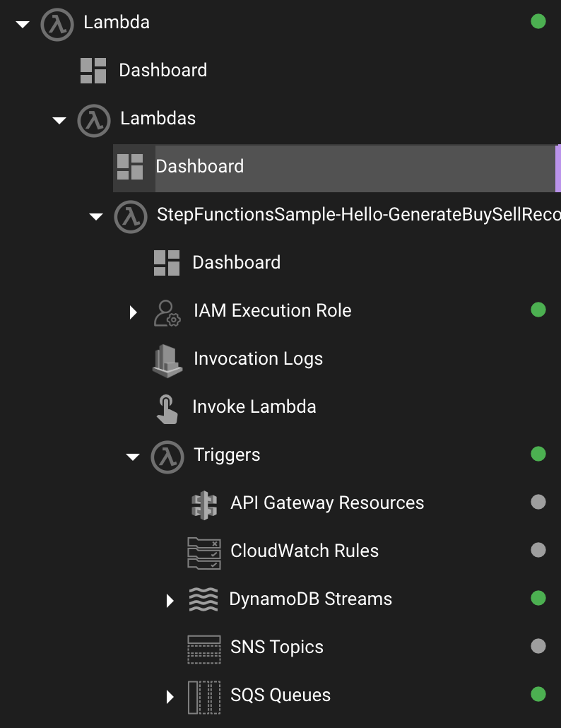Select SQS Queues label
Screen dimensions: 561x728
280,695
